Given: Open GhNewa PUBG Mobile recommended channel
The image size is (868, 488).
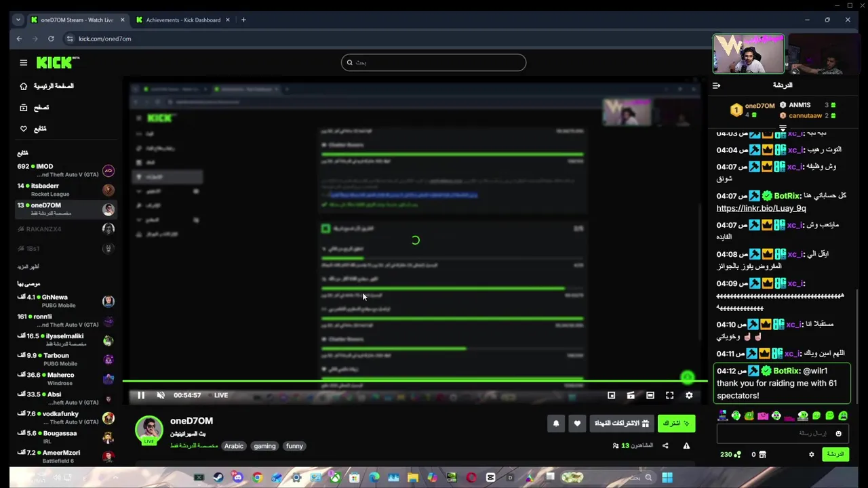Looking at the screenshot, I should point(66,301).
